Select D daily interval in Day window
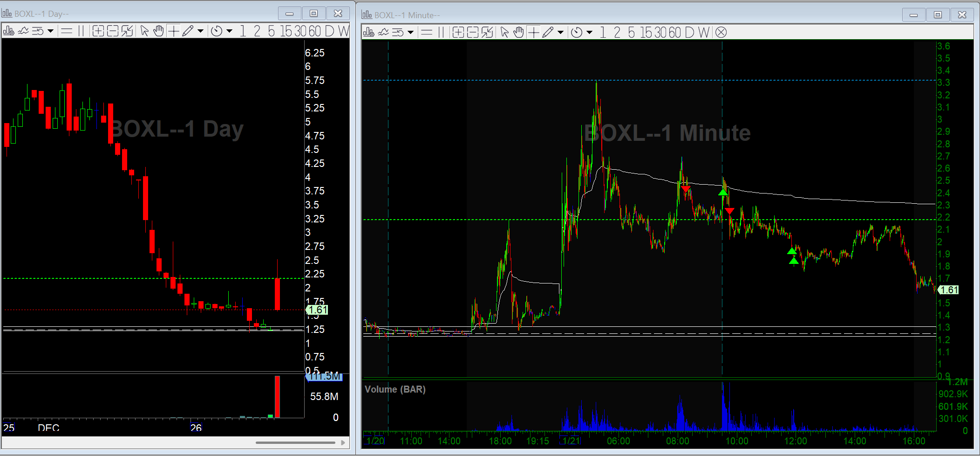Image resolution: width=980 pixels, height=456 pixels. [x=330, y=31]
